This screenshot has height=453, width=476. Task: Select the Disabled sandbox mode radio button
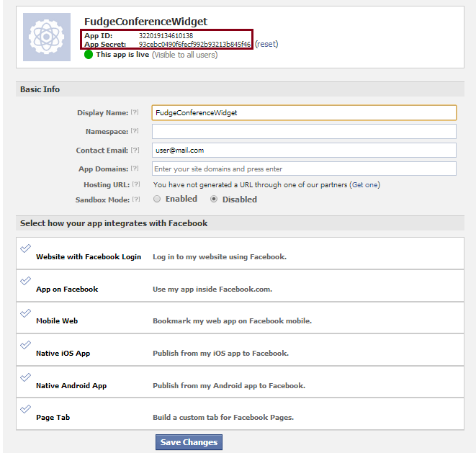click(x=214, y=199)
